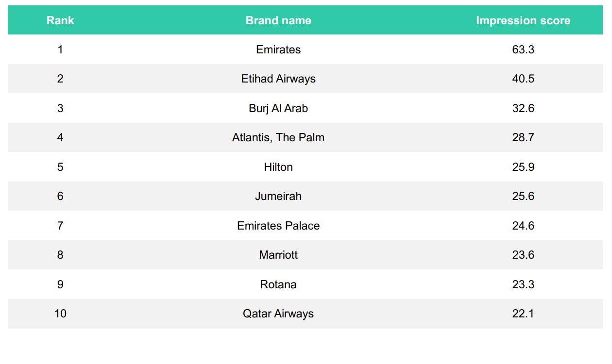Click on Emirates Palace
Image resolution: width=612 pixels, height=364 pixels.
(x=278, y=226)
